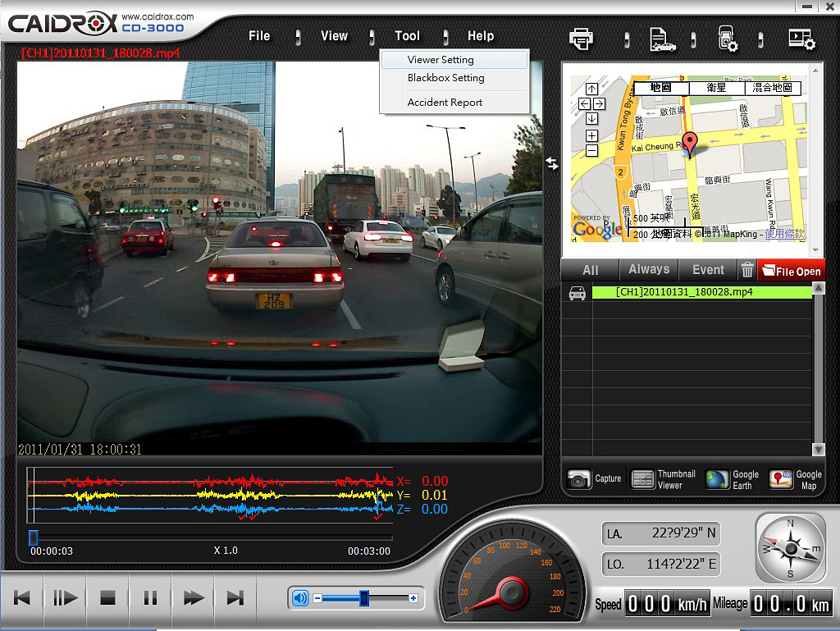Click the Capture camera icon
The height and width of the screenshot is (631, 840).
[578, 479]
